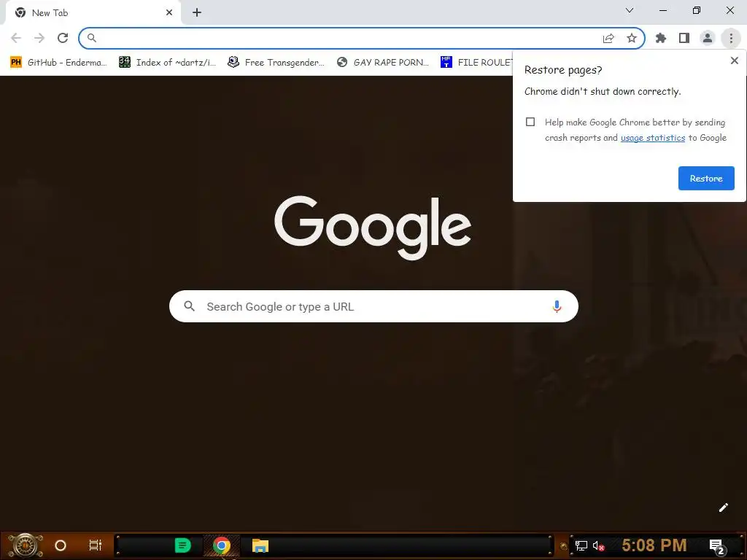Click the 5:08 PM clock
747x560 pixels.
(x=654, y=545)
